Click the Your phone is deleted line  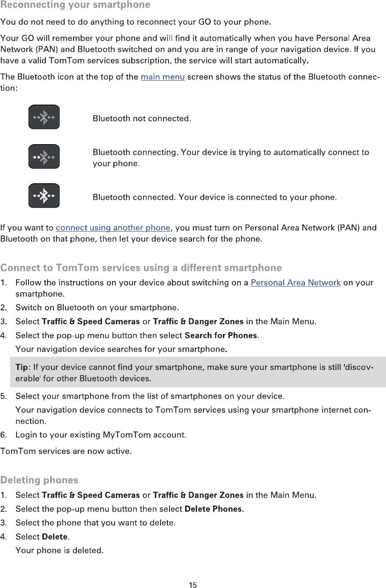point(59,551)
